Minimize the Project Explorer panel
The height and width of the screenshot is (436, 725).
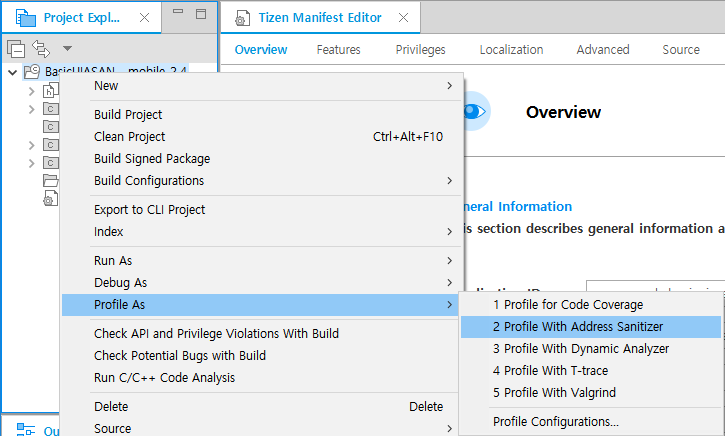178,13
